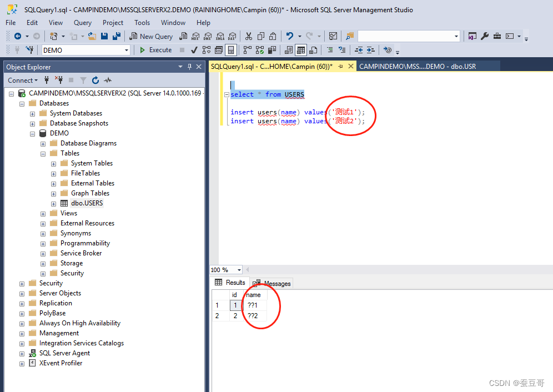Select the dbo.USERS table item
The image size is (553, 392).
coord(87,203)
